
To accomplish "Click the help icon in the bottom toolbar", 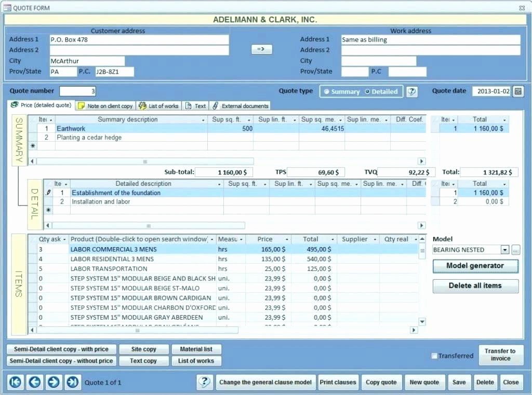I will coord(205,382).
